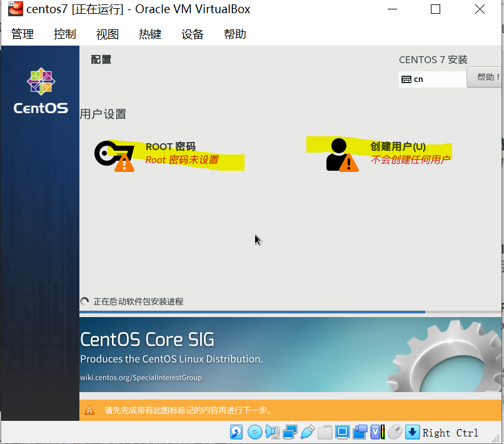Click the Right Ctrl host key label
Viewport: 504px width, 444px height.
[450, 433]
